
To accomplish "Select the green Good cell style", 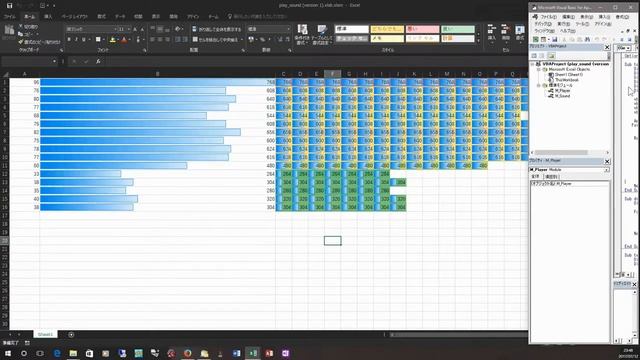I will click(x=458, y=29).
